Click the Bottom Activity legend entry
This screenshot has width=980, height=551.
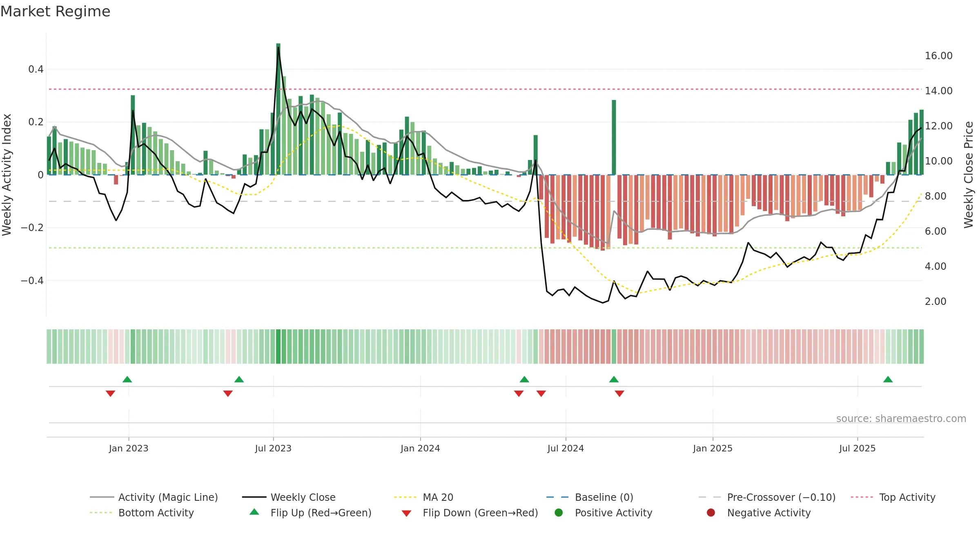click(142, 513)
